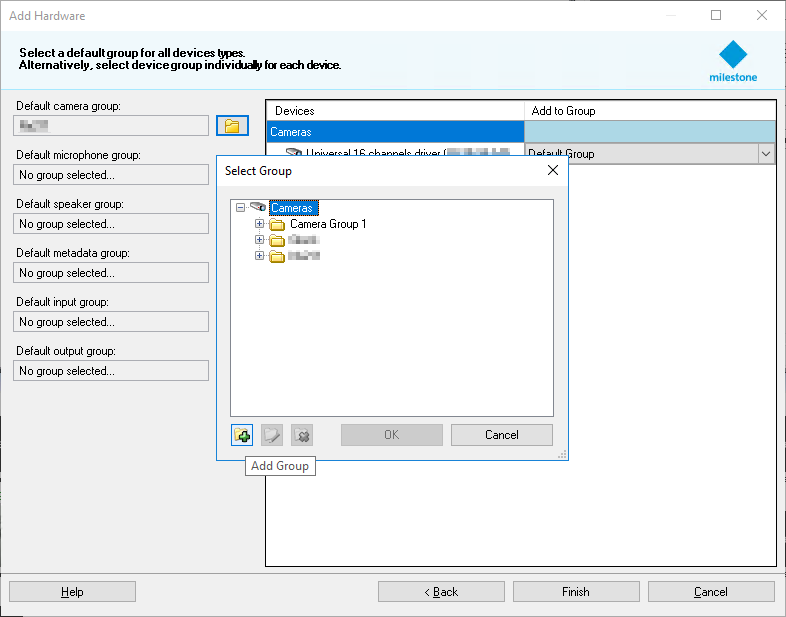Image resolution: width=786 pixels, height=617 pixels.
Task: Click the Add to Group column header
Action: click(650, 111)
